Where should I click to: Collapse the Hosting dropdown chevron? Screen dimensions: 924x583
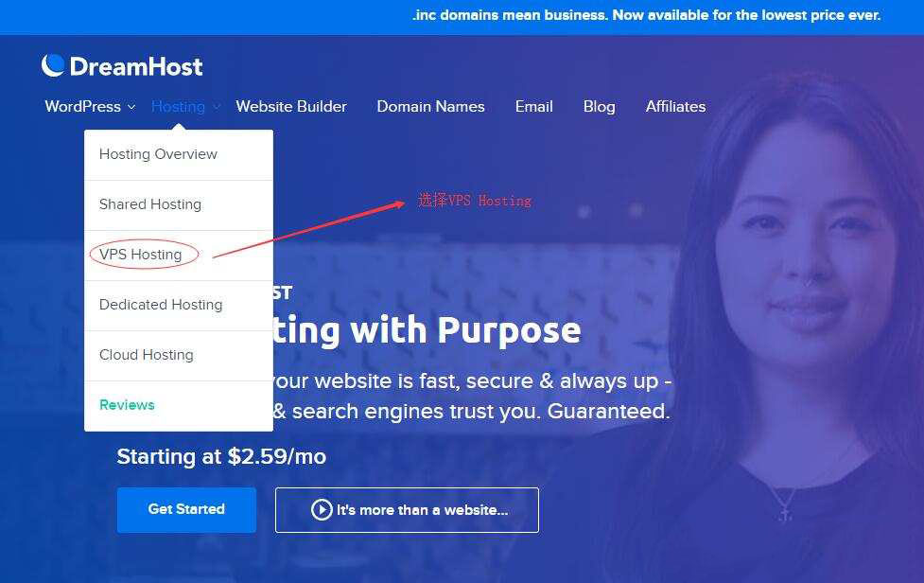[x=217, y=107]
